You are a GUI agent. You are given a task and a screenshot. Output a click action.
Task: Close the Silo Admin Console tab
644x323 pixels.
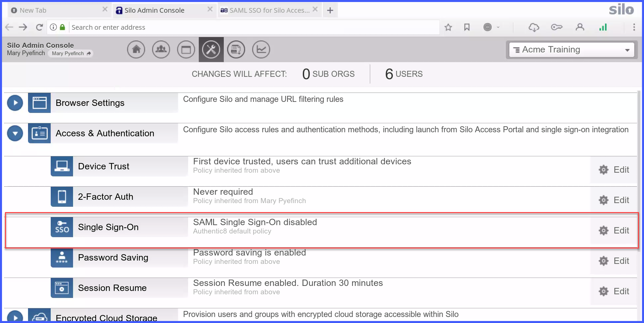(x=210, y=9)
